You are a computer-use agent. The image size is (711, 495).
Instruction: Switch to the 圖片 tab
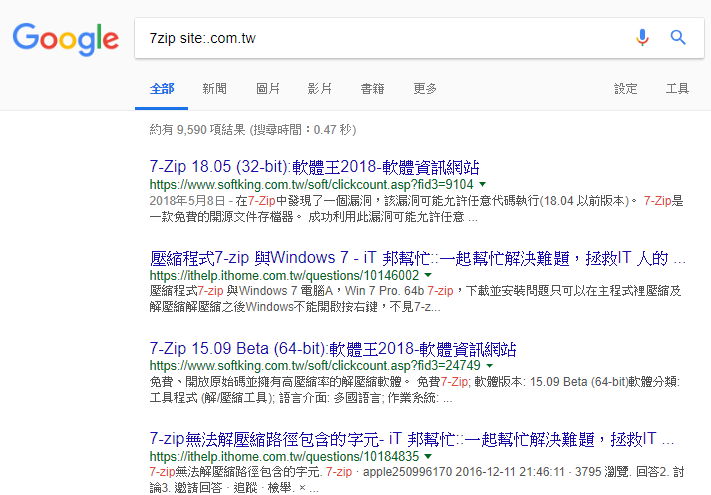coord(268,89)
